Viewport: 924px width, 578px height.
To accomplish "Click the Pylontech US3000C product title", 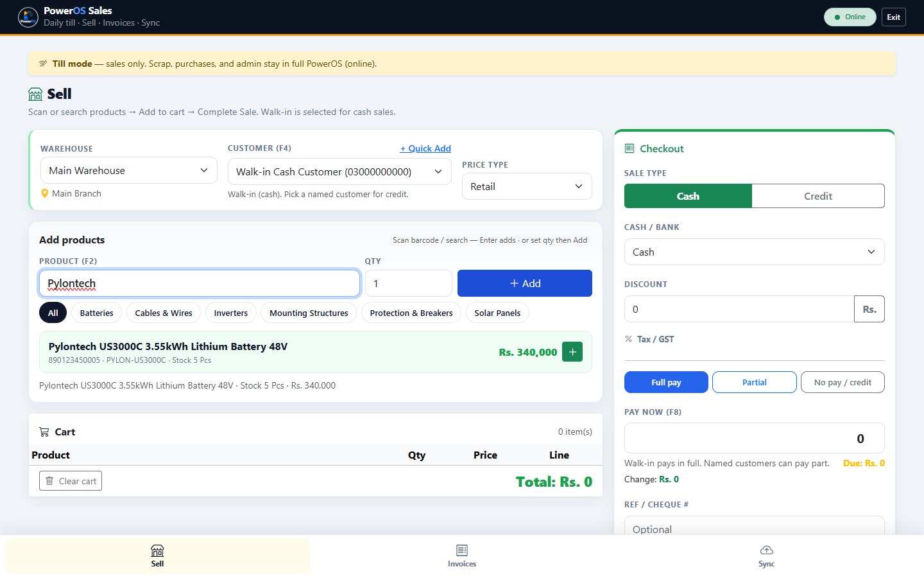I will [x=168, y=346].
